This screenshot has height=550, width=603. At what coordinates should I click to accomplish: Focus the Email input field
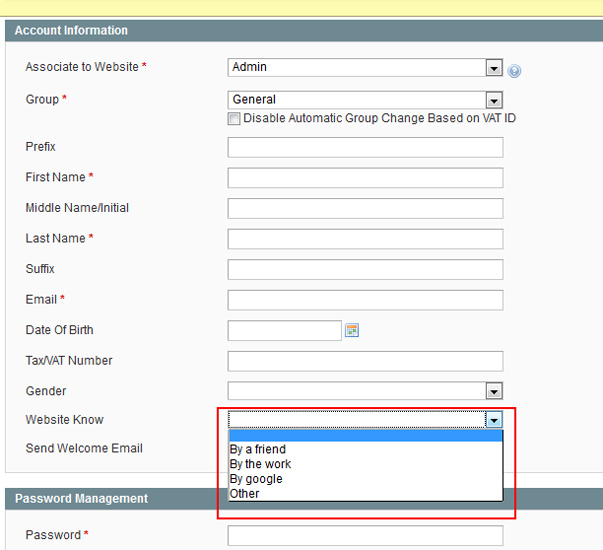pos(365,300)
